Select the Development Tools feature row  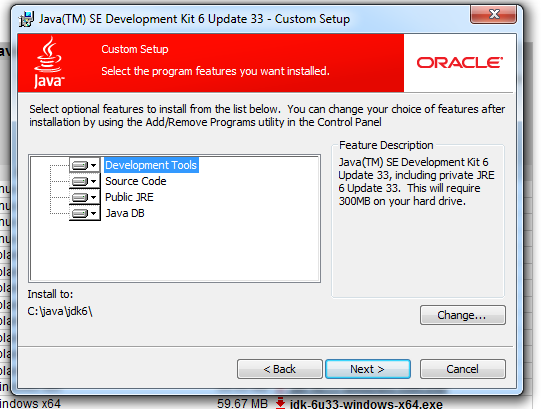click(151, 165)
